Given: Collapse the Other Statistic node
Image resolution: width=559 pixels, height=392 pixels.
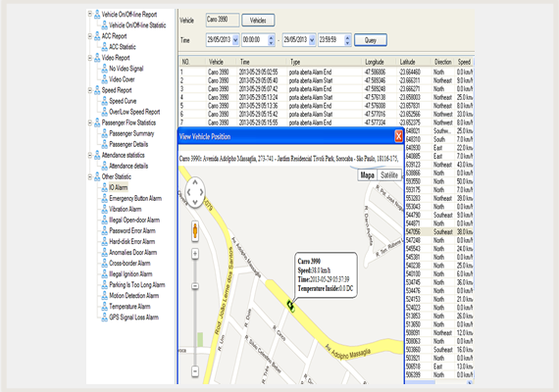Looking at the screenshot, I should click(90, 176).
